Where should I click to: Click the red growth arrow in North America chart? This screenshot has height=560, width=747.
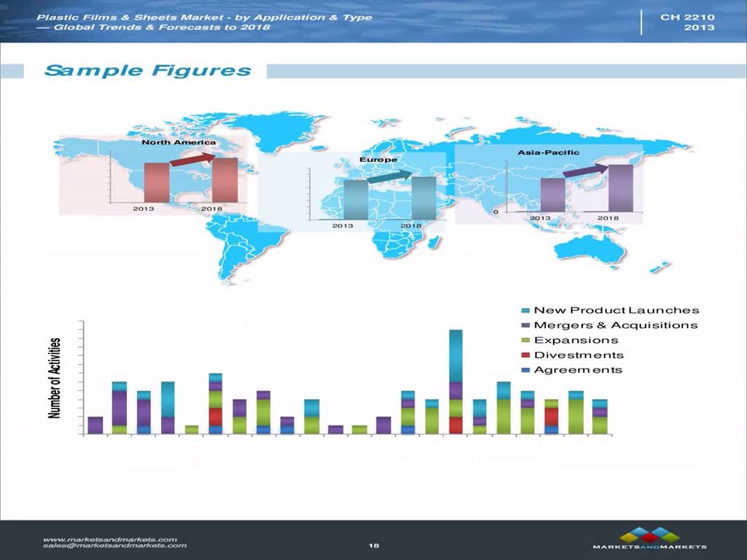(x=192, y=159)
